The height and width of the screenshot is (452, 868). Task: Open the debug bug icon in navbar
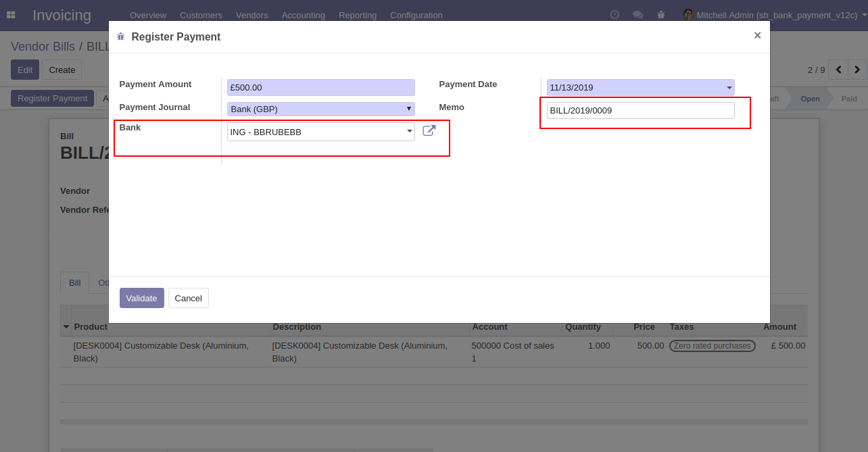(x=661, y=15)
